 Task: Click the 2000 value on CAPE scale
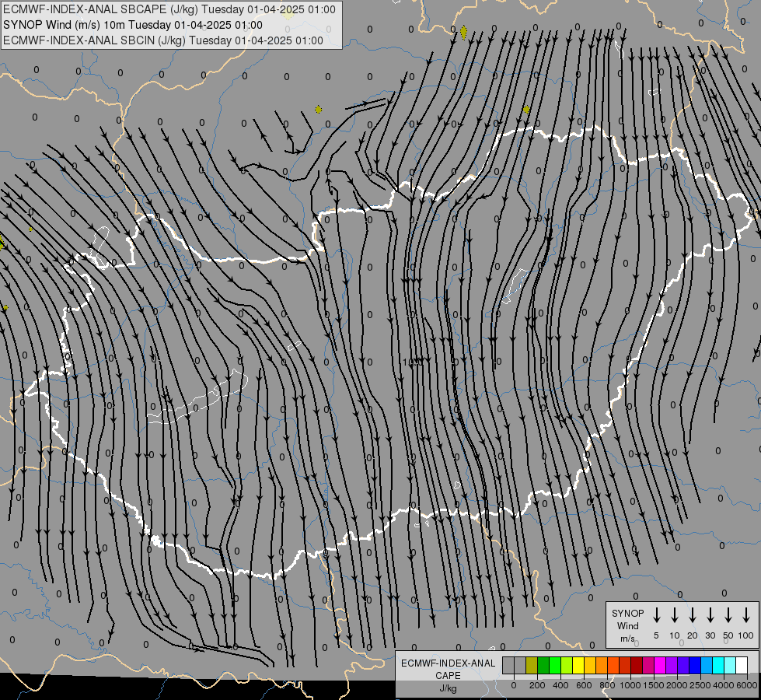(x=677, y=685)
